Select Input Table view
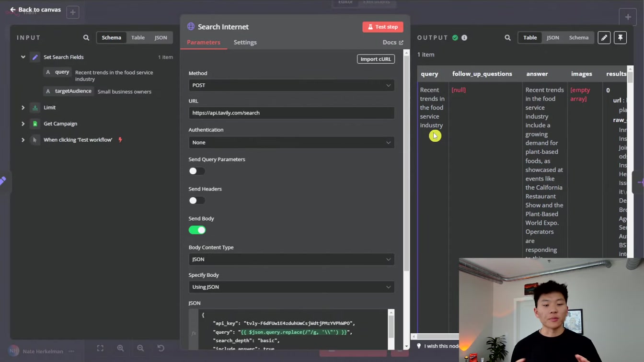Viewport: 644px width, 362px height. click(138, 37)
